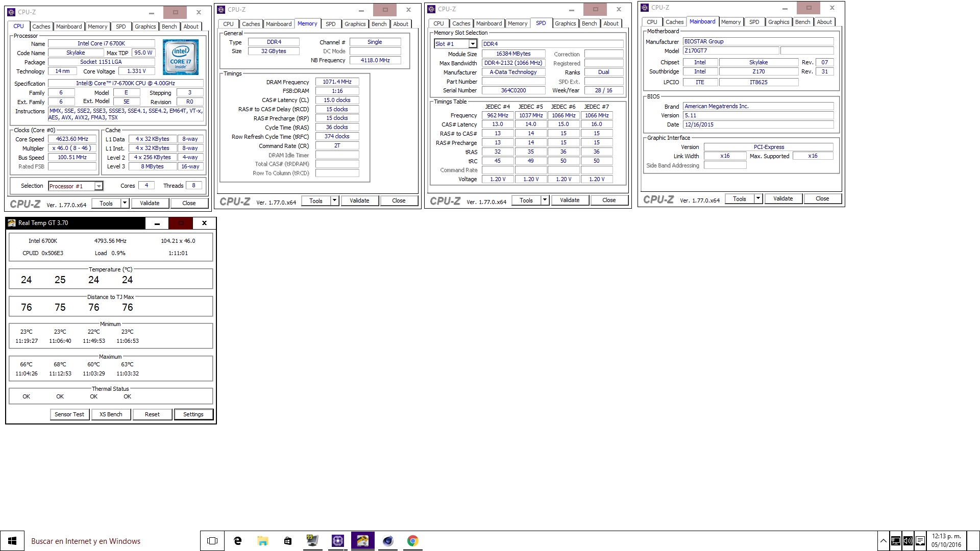The image size is (980, 551).
Task: Switch to CPU-Z via its taskbar icon
Action: (x=337, y=541)
